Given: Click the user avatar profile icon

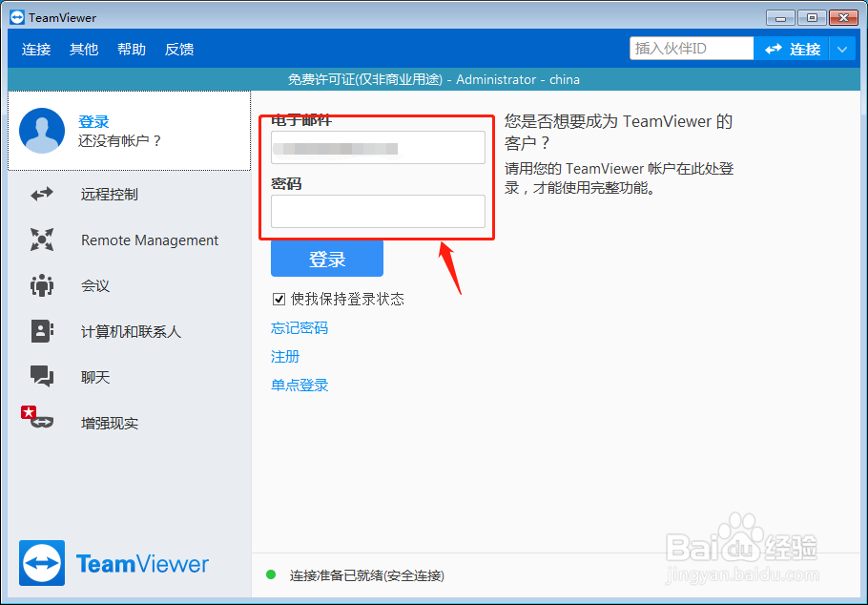Looking at the screenshot, I should click(42, 131).
